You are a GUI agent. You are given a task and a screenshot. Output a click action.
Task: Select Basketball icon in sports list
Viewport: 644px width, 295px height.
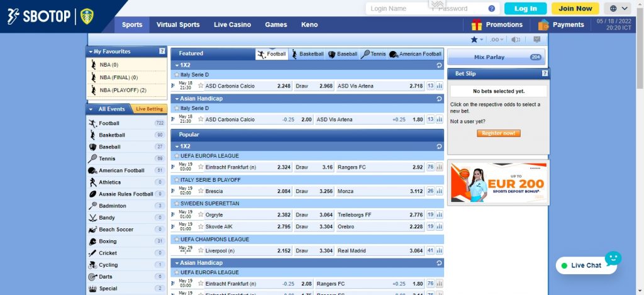click(93, 135)
